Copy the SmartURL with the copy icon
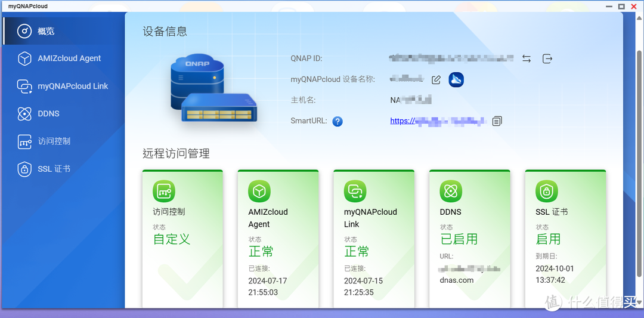Image resolution: width=644 pixels, height=318 pixels. 497,121
